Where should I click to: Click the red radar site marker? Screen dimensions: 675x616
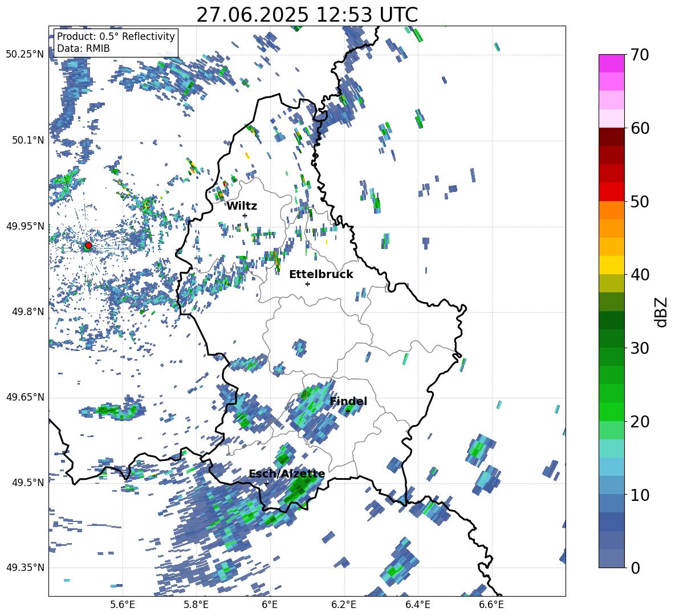pos(88,246)
